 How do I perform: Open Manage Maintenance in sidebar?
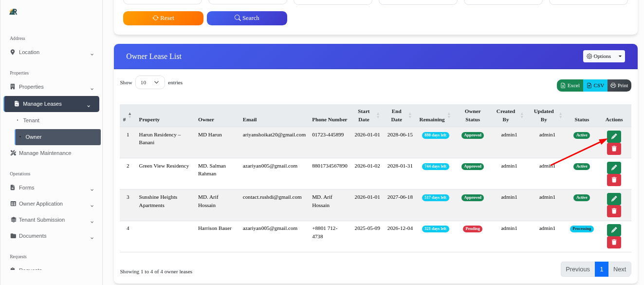click(x=45, y=153)
